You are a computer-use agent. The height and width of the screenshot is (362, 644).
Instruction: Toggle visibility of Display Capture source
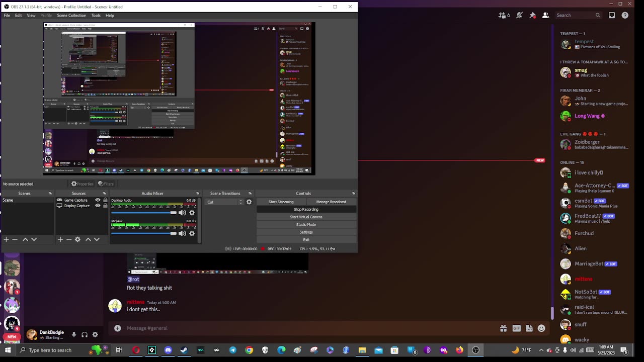pyautogui.click(x=98, y=206)
